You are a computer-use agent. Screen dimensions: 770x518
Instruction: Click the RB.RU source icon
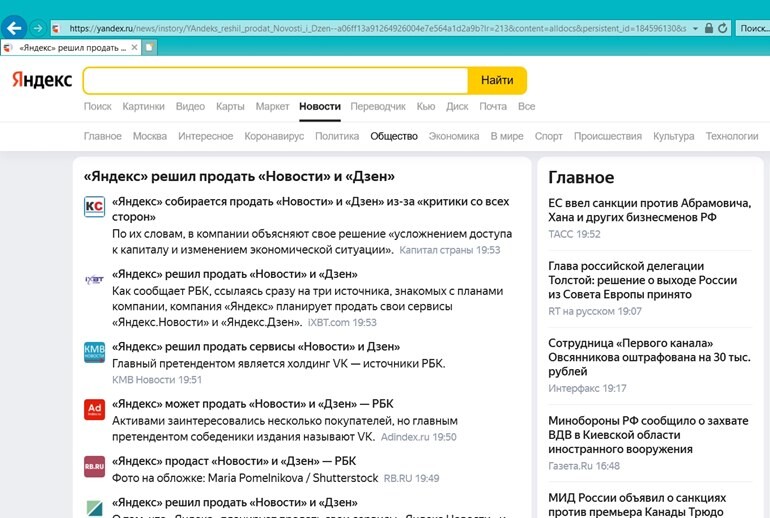(94, 466)
